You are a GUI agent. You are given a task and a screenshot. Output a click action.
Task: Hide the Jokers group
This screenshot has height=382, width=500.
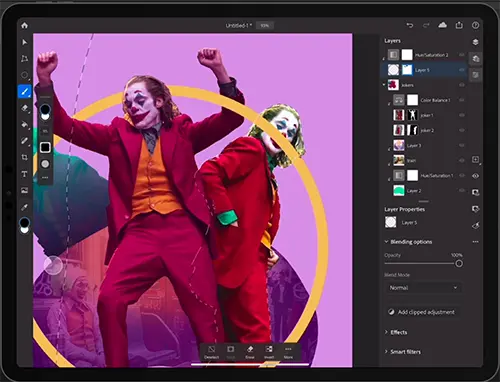coord(462,85)
